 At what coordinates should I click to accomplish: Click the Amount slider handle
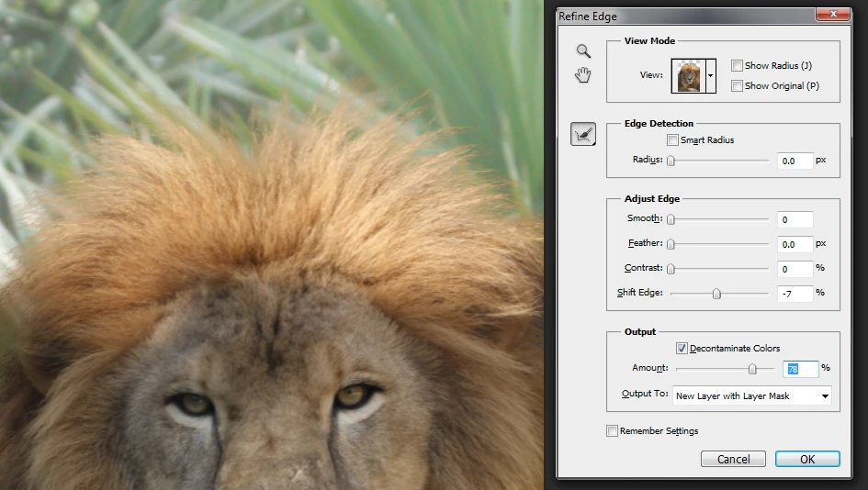752,369
